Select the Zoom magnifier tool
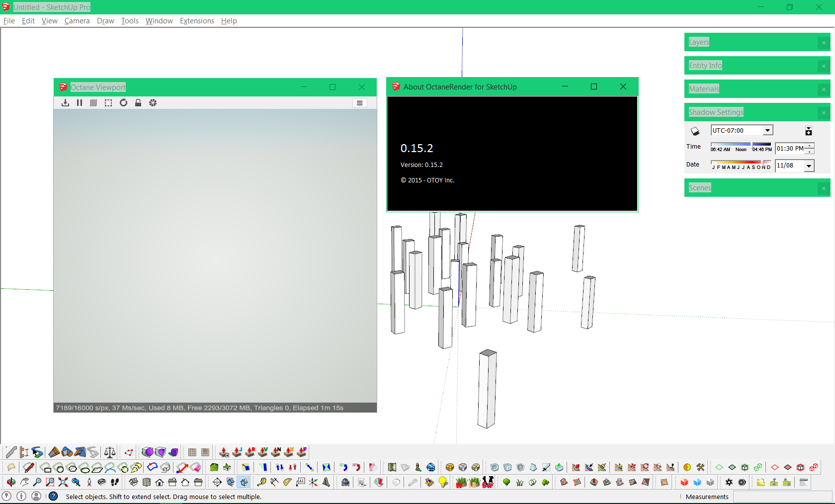The width and height of the screenshot is (835, 504). [37, 482]
